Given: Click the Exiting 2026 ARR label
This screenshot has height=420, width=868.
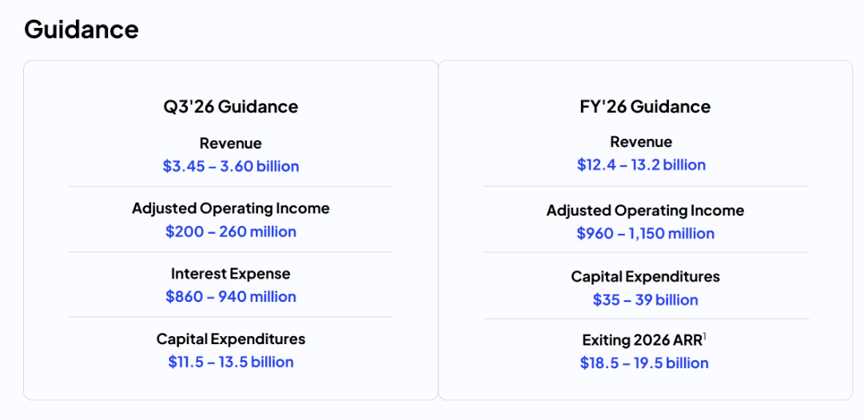Looking at the screenshot, I should click(x=642, y=340).
